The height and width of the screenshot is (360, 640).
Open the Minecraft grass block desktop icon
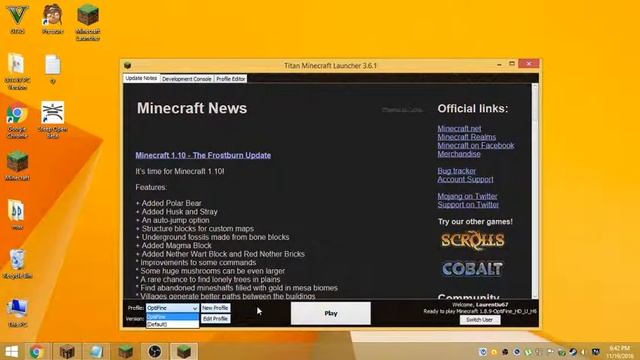(x=17, y=166)
